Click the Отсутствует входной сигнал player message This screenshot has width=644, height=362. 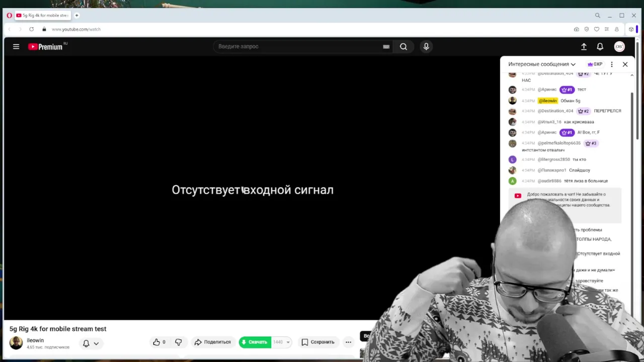tap(253, 190)
